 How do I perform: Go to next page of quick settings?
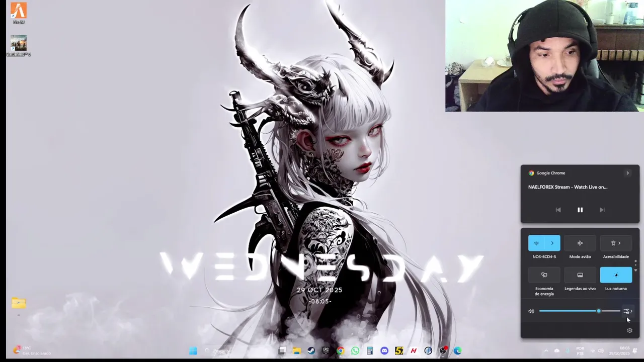[x=635, y=270]
